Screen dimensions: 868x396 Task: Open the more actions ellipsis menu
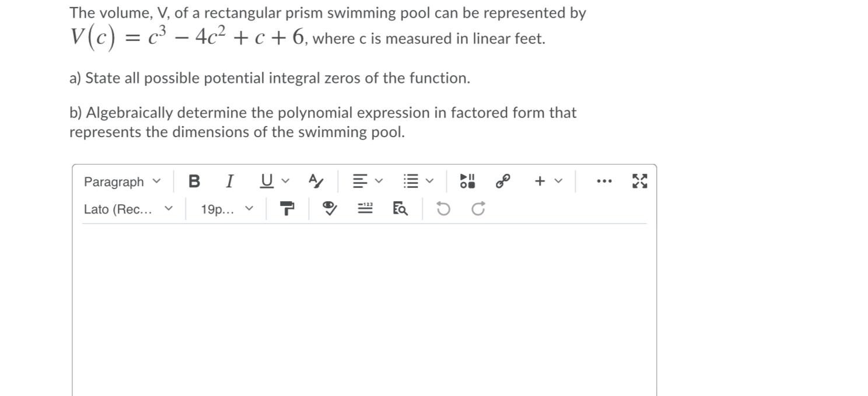pos(603,181)
